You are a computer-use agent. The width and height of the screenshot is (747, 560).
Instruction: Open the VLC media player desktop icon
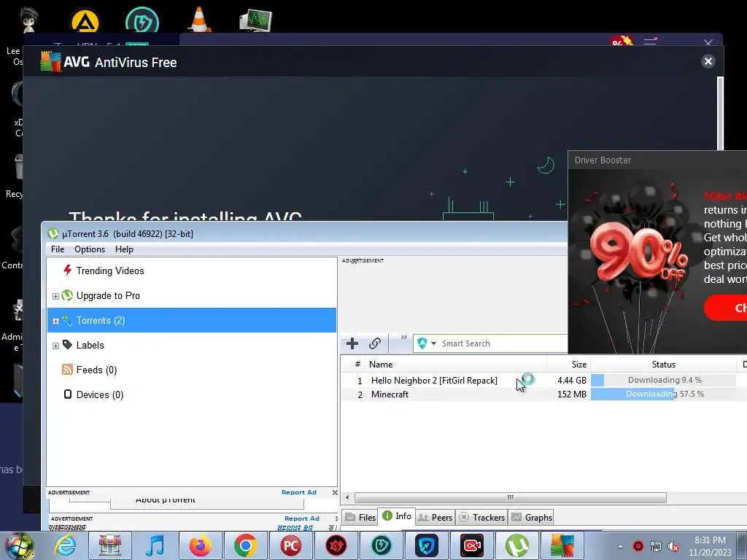pyautogui.click(x=199, y=19)
